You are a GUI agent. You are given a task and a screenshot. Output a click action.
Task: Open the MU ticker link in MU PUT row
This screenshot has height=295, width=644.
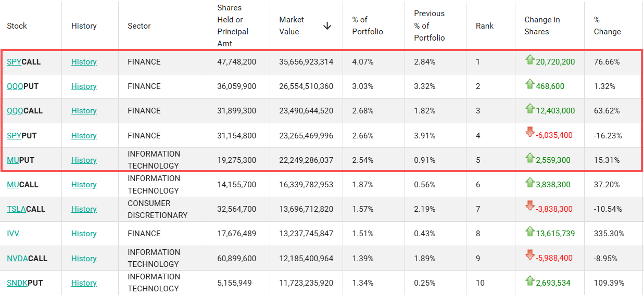pyautogui.click(x=13, y=160)
